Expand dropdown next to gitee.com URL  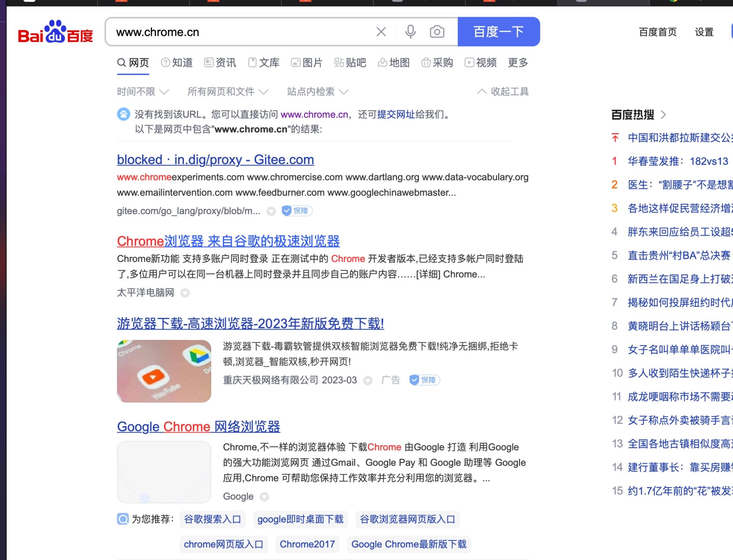coord(271,211)
